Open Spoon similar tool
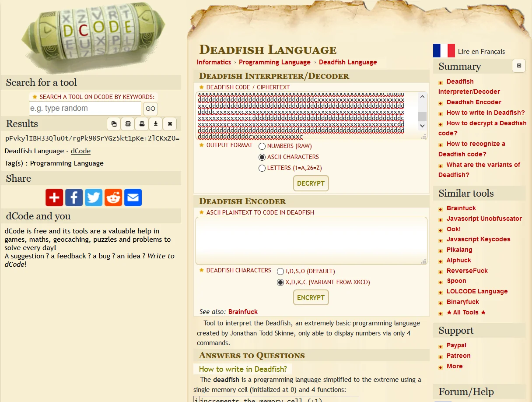Viewport: 532px width, 402px height. click(x=456, y=281)
